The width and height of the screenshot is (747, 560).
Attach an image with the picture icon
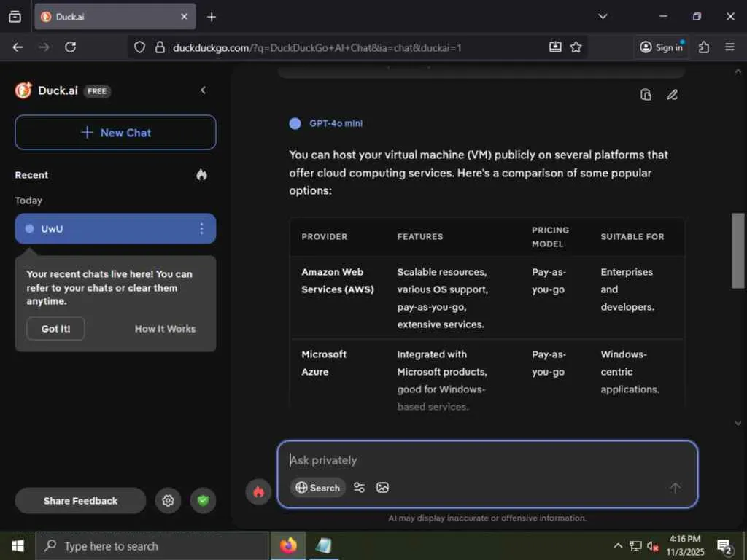pyautogui.click(x=382, y=488)
